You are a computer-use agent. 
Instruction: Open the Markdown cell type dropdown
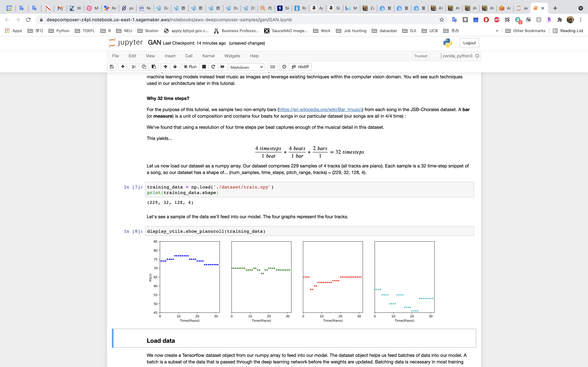pos(246,67)
